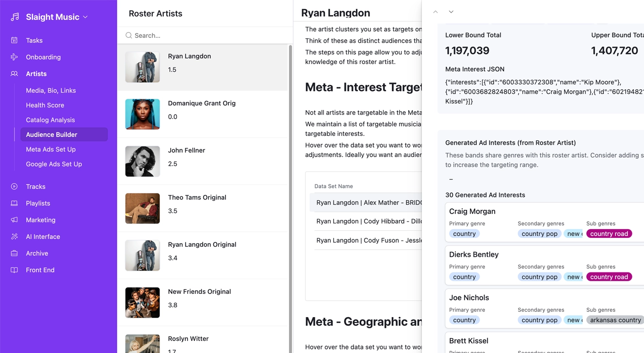
Task: Select the Tracks play-circle icon
Action: (14, 186)
